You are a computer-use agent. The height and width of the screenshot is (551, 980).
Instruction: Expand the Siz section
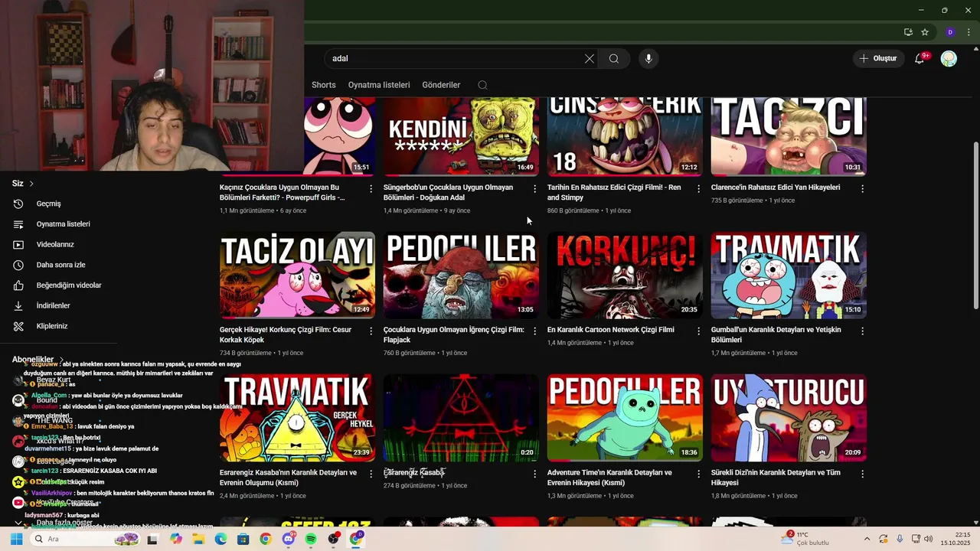click(x=23, y=184)
